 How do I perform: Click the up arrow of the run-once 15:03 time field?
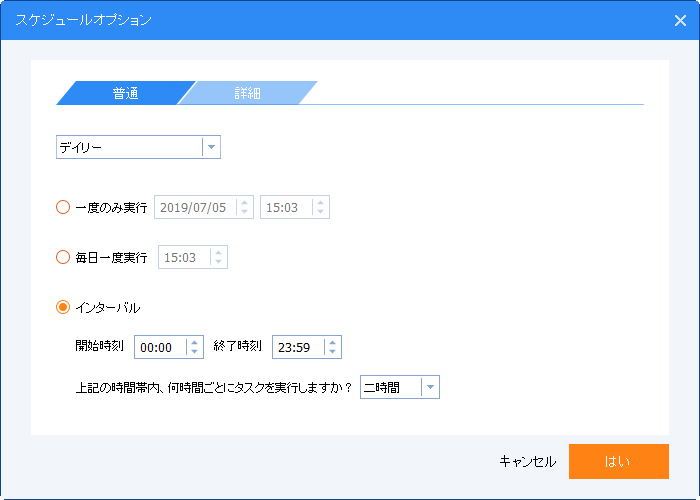[320, 202]
